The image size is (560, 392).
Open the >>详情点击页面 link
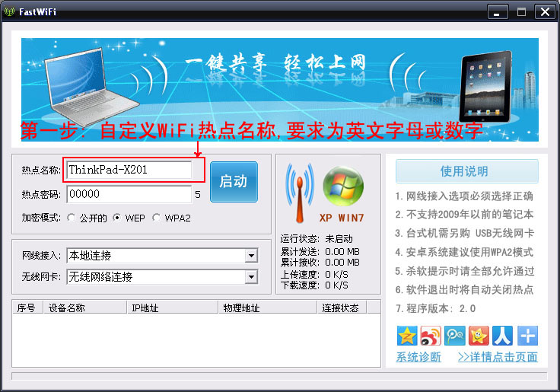tap(498, 357)
